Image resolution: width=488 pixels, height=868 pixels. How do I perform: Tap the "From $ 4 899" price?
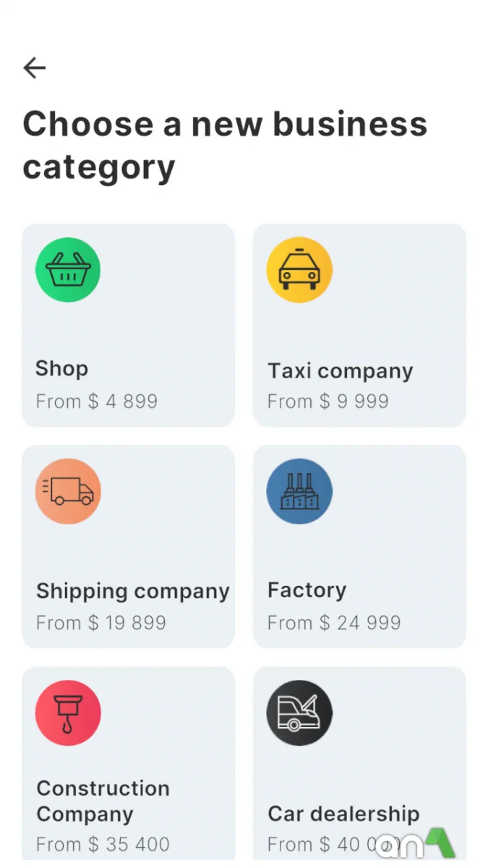pyautogui.click(x=97, y=401)
